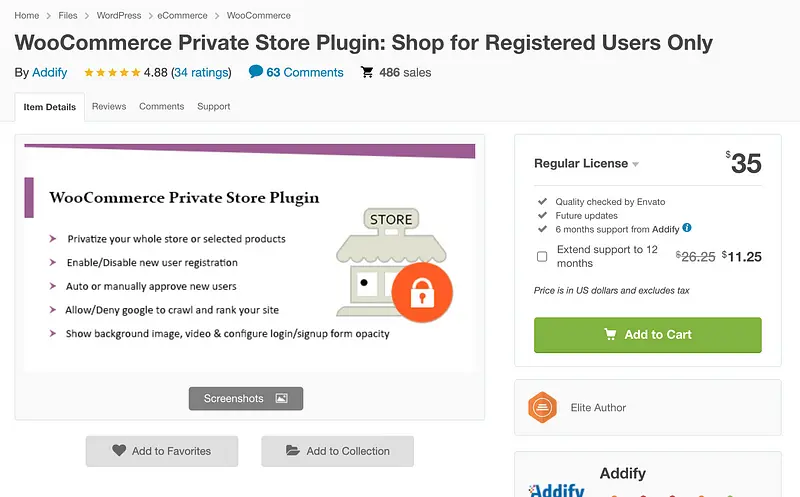Switch to the Comments tab
Viewport: 800px width, 497px height.
click(161, 106)
